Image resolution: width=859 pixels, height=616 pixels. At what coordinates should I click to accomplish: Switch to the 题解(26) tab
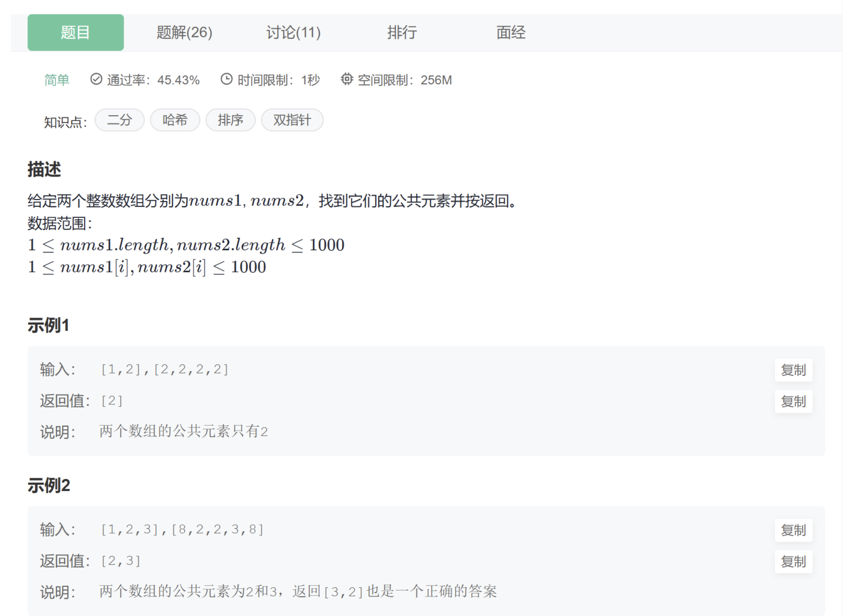183,32
